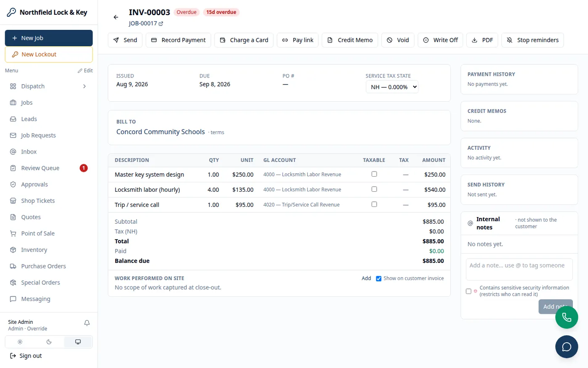Click Add under work performed on site
The height and width of the screenshot is (368, 588).
366,278
